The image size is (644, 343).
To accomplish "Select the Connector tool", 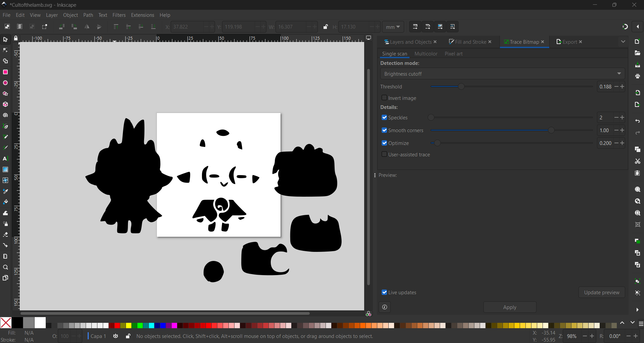I will point(5,245).
